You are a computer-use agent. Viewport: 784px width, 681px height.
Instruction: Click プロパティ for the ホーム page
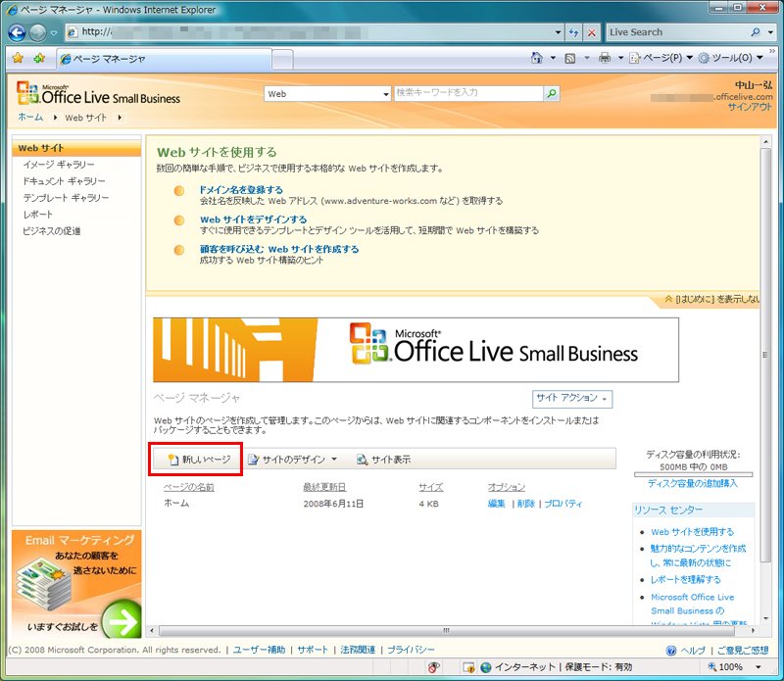(563, 504)
